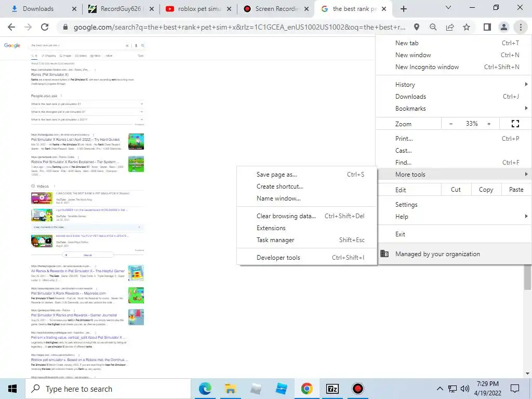Open the tab search chevron
The image size is (532, 399).
pyautogui.click(x=448, y=7)
